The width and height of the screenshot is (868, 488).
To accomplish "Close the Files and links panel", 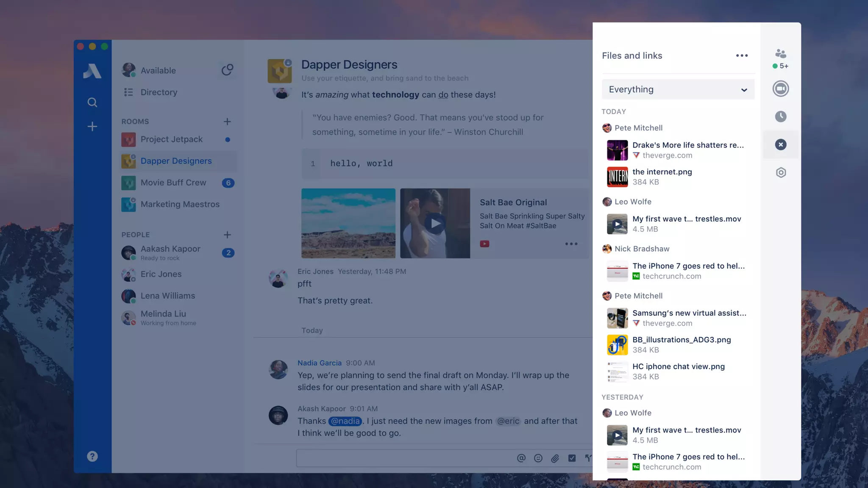I will click(x=780, y=144).
